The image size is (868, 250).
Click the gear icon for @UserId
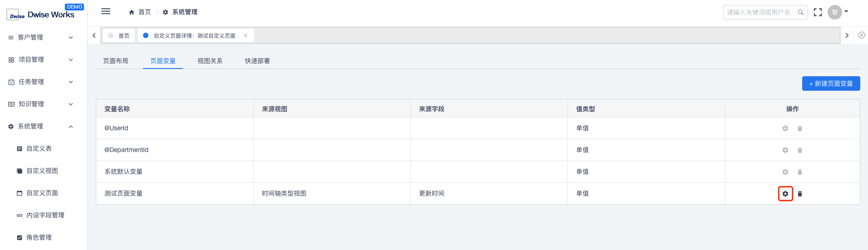click(x=785, y=128)
